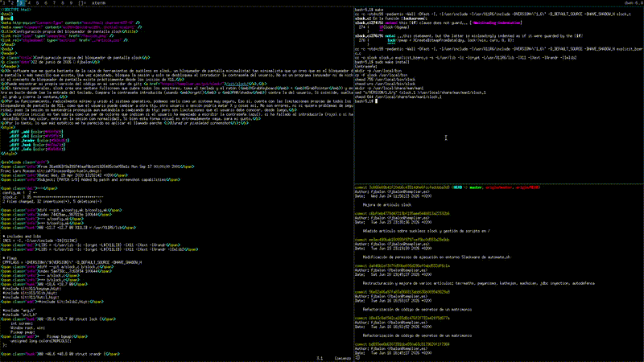Click the 'bash-5.1$ make' command line

369,10
